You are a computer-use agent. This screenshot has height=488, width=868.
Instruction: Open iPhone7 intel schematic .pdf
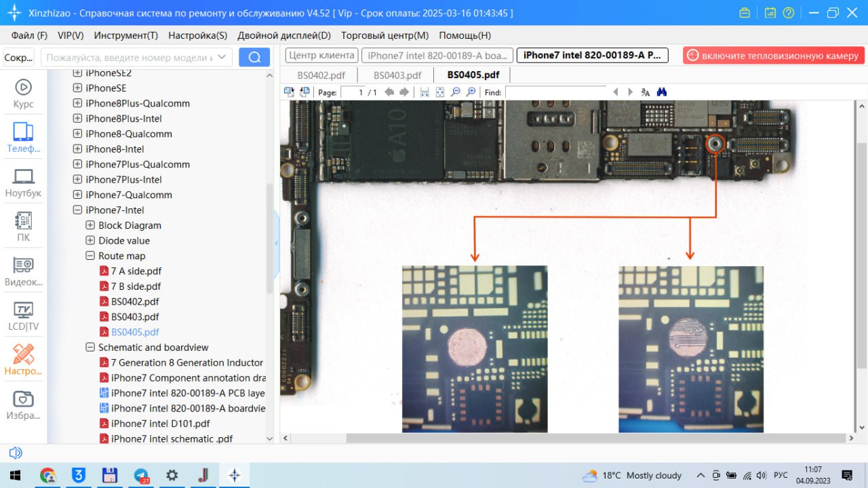pos(172,438)
